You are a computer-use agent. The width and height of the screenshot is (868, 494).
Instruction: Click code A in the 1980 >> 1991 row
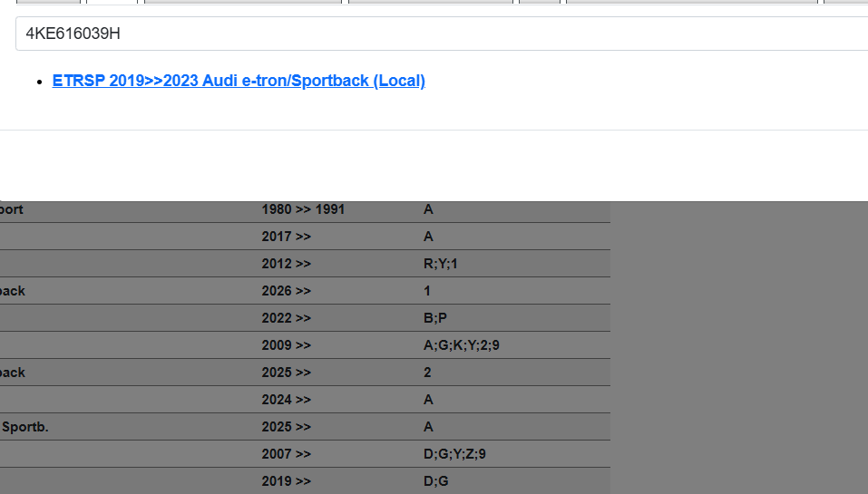point(428,209)
